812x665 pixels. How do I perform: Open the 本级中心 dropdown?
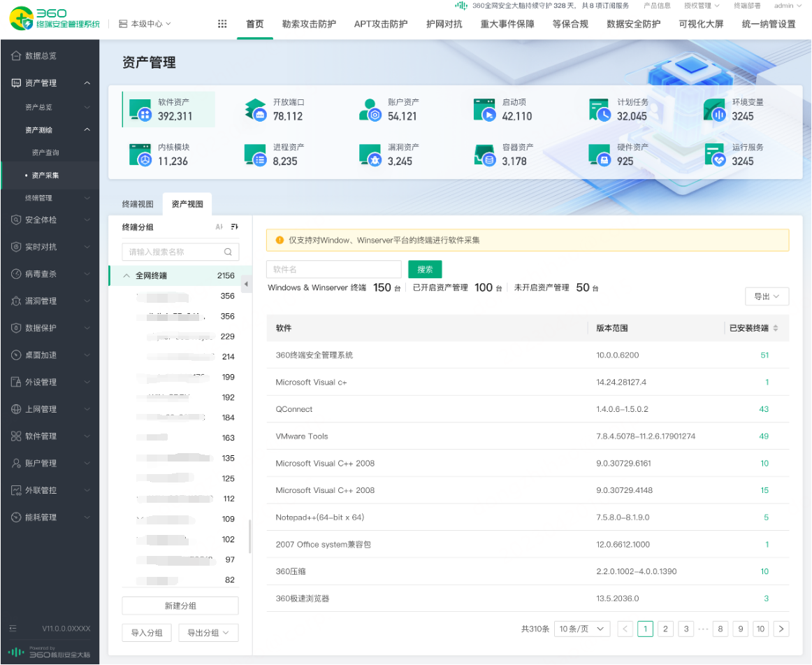coord(145,24)
